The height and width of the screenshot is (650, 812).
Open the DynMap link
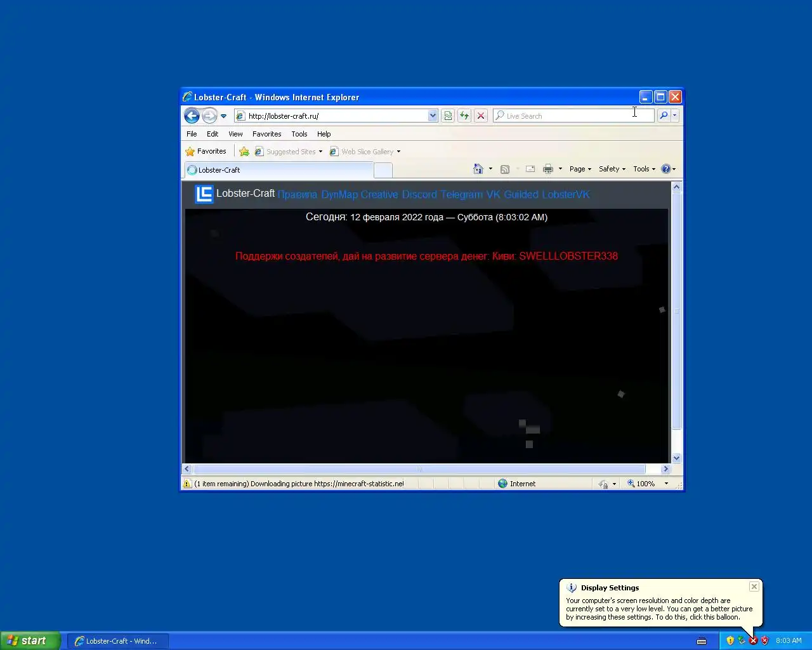click(339, 194)
